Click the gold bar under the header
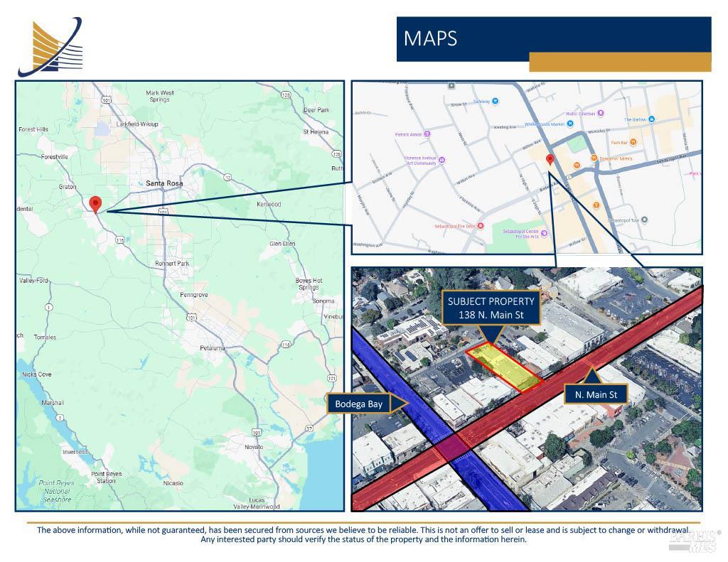The image size is (728, 562). pyautogui.click(x=619, y=62)
